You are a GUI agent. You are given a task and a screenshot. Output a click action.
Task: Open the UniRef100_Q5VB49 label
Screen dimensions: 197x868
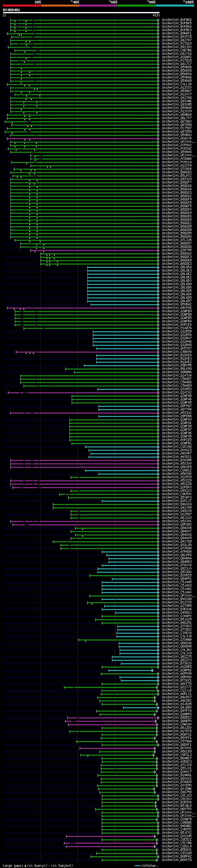point(176,67)
